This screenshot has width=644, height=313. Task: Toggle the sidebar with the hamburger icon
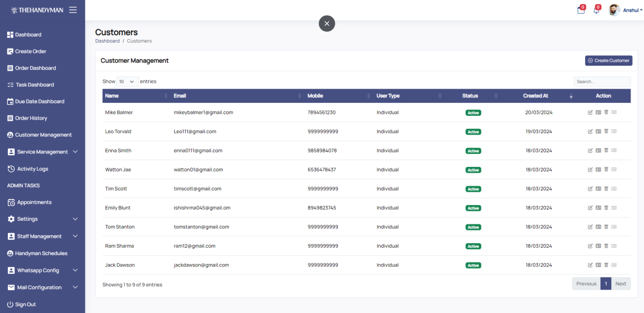[x=72, y=10]
